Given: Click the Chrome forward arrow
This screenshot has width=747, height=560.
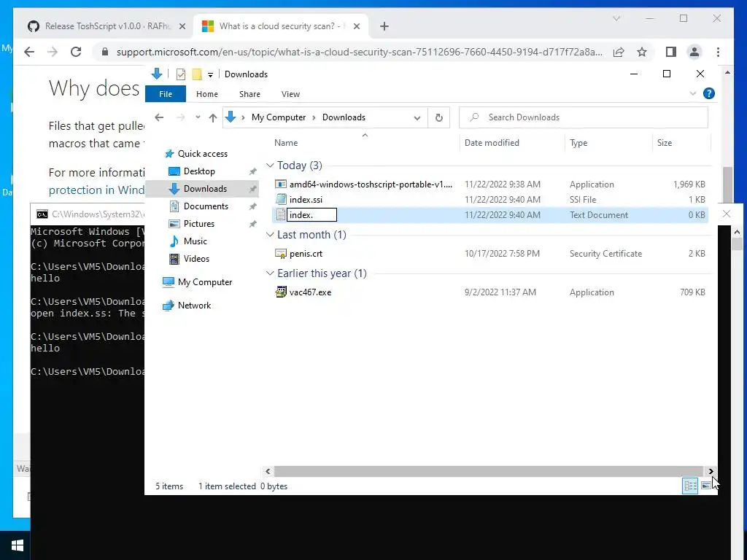Looking at the screenshot, I should point(53,52).
